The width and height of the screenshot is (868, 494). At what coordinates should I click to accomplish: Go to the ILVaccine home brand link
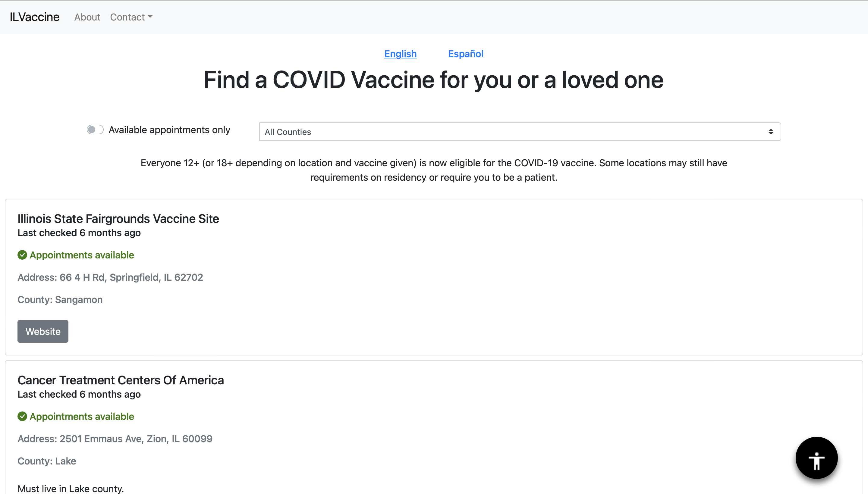pos(34,17)
